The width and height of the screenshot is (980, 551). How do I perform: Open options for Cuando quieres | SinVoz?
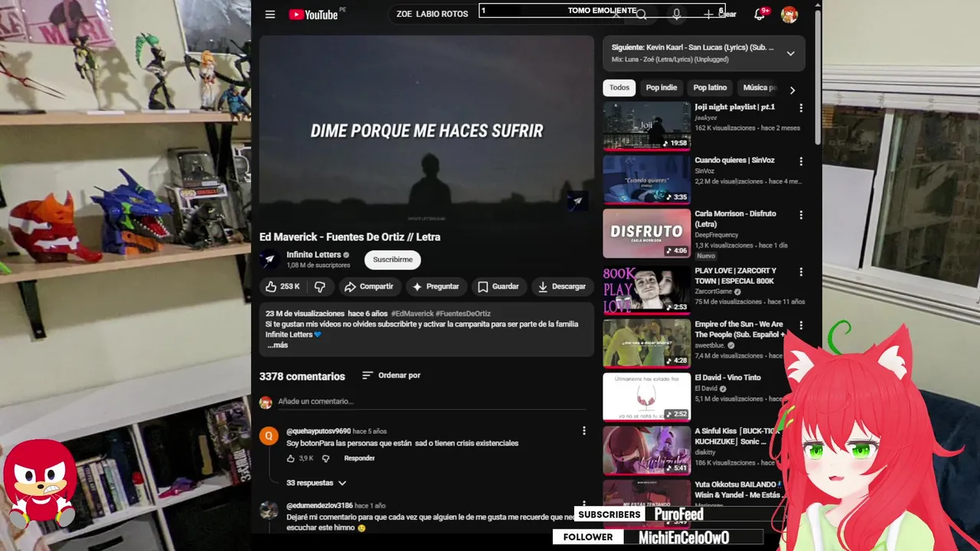pyautogui.click(x=801, y=161)
